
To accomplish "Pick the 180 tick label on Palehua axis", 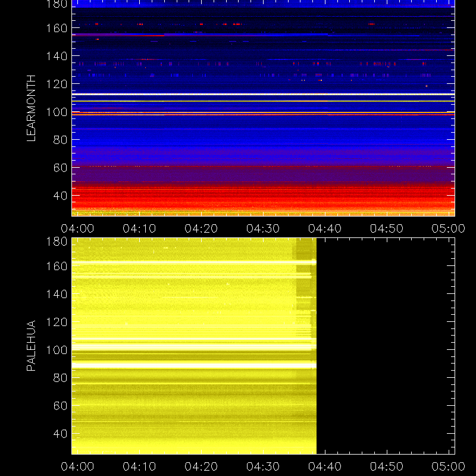I will pyautogui.click(x=57, y=242).
